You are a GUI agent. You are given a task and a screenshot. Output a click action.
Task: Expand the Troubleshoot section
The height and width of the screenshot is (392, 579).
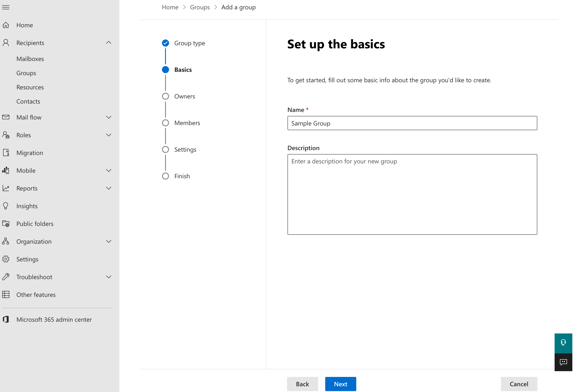pyautogui.click(x=109, y=277)
